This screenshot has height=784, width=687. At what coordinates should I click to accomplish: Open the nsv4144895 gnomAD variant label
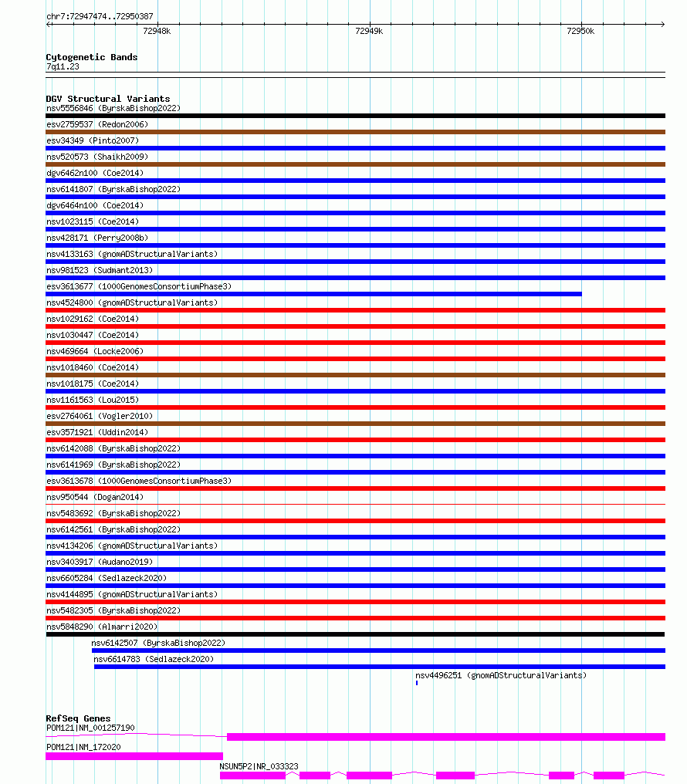pos(132,594)
